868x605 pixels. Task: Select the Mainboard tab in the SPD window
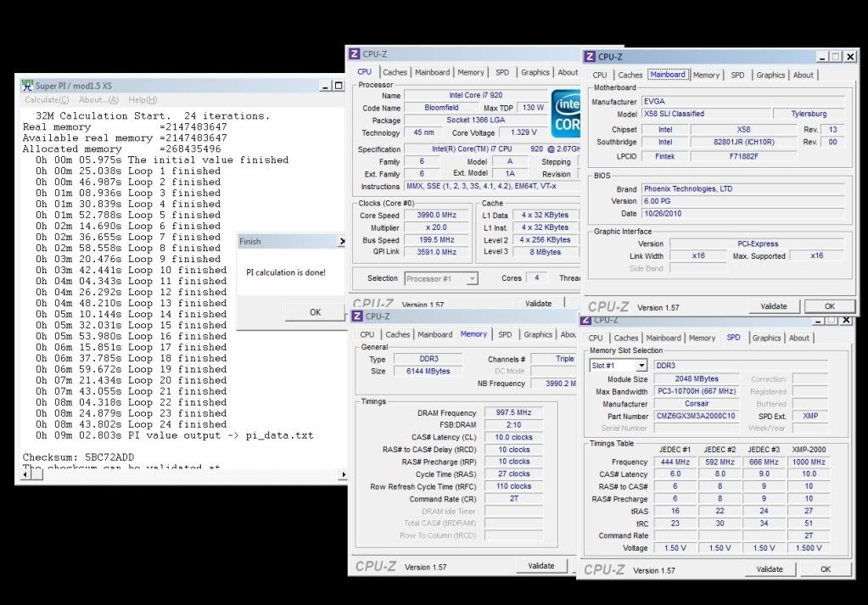coord(664,338)
